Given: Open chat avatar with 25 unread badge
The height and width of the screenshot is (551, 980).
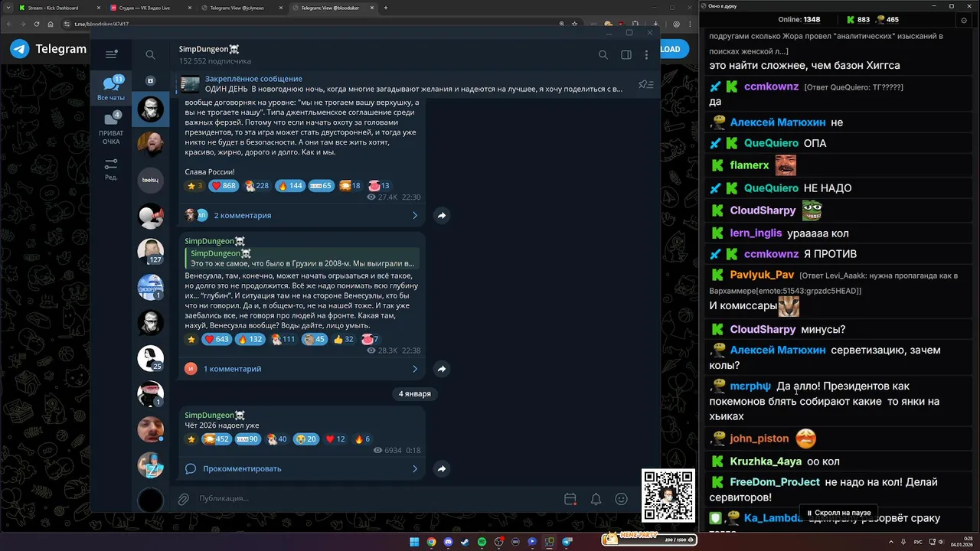Looking at the screenshot, I should point(150,358).
